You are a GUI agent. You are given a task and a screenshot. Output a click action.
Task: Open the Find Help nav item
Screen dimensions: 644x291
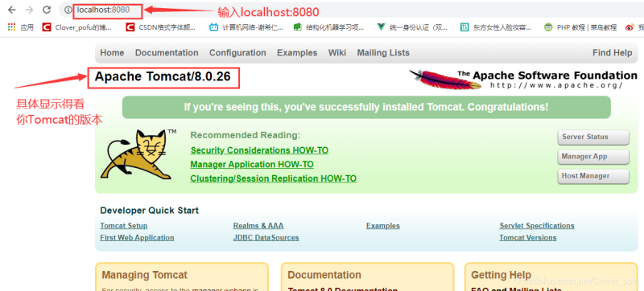point(613,53)
